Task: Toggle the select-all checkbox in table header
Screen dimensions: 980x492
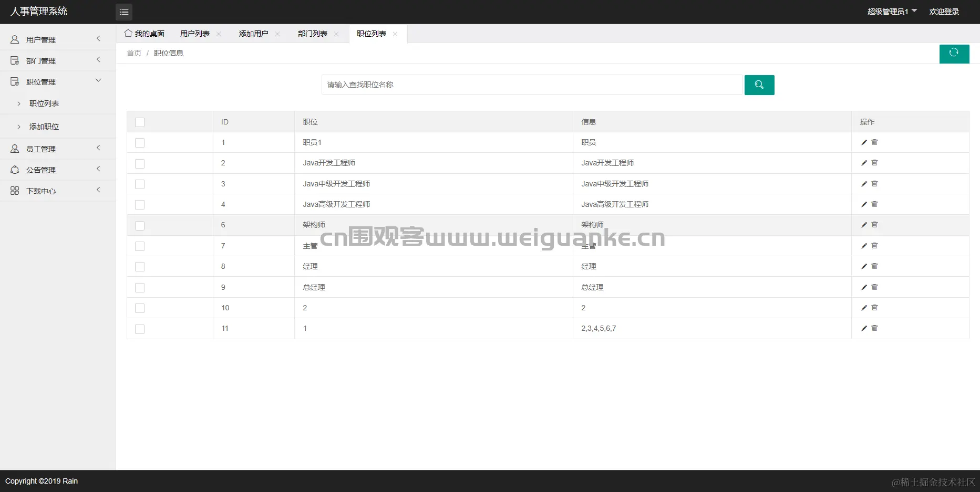Action: [x=140, y=122]
